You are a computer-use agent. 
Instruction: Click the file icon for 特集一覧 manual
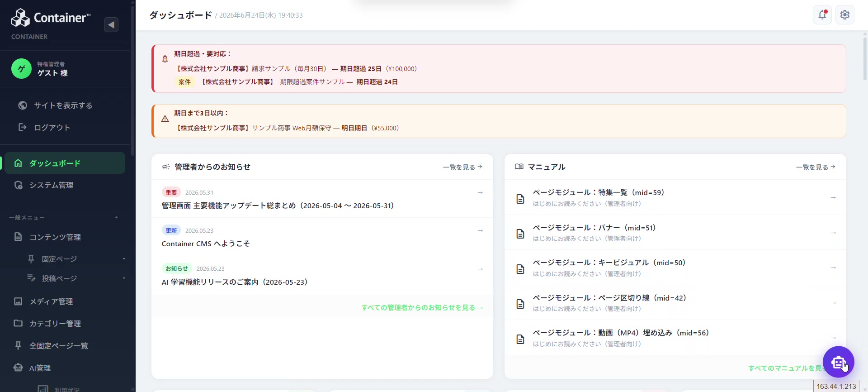520,199
